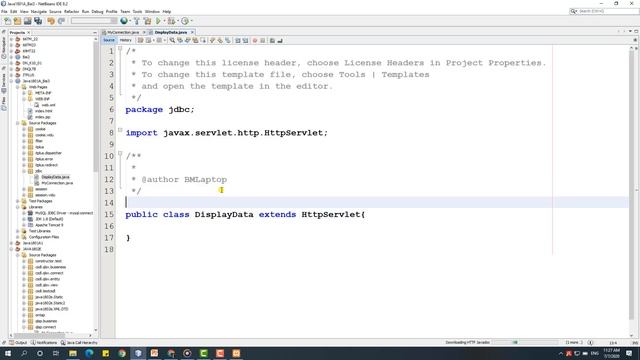Click the Stop Macro Recording icon
The width and height of the screenshot is (640, 360).
pyautogui.click(x=262, y=40)
